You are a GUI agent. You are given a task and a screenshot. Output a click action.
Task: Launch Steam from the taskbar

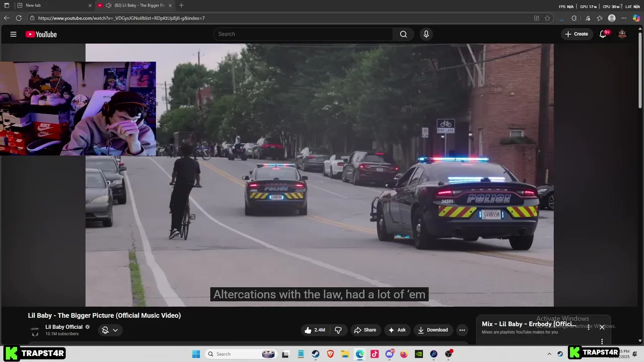(x=315, y=354)
